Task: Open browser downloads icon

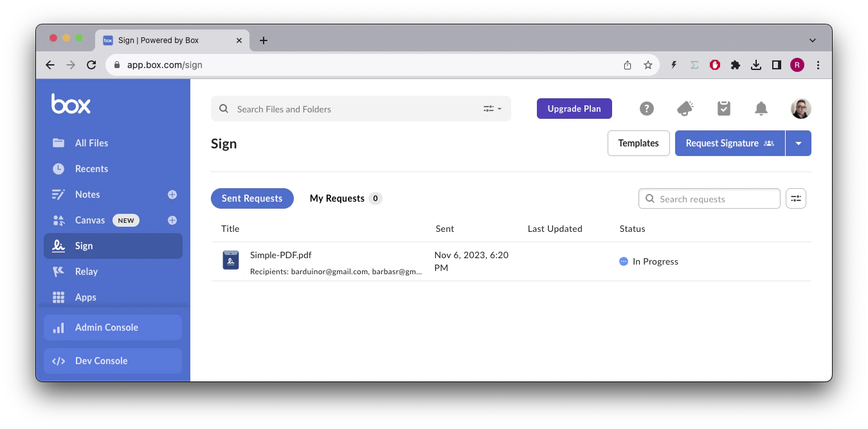Action: 756,65
